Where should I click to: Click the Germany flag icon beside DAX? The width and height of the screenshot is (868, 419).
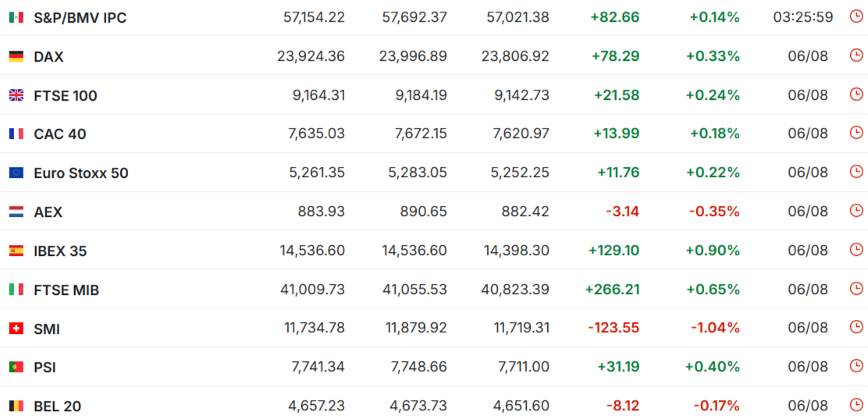pyautogui.click(x=16, y=56)
